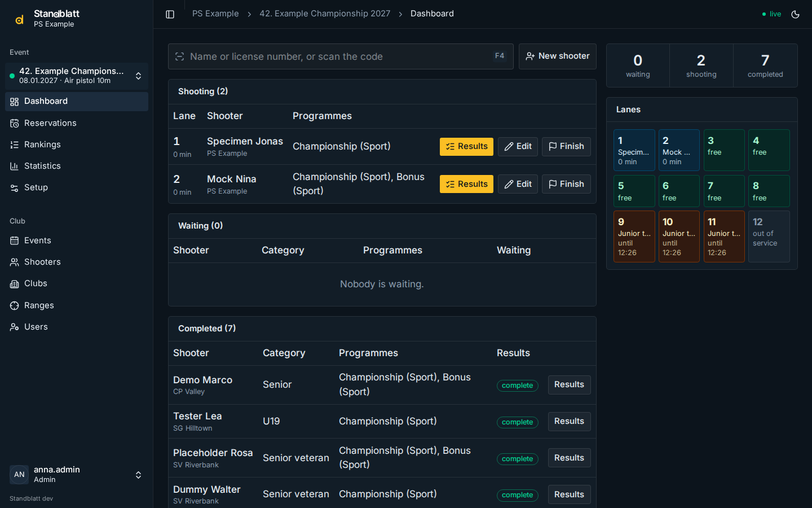
Task: Finish Specimen Jonas's shooting
Action: click(x=567, y=147)
